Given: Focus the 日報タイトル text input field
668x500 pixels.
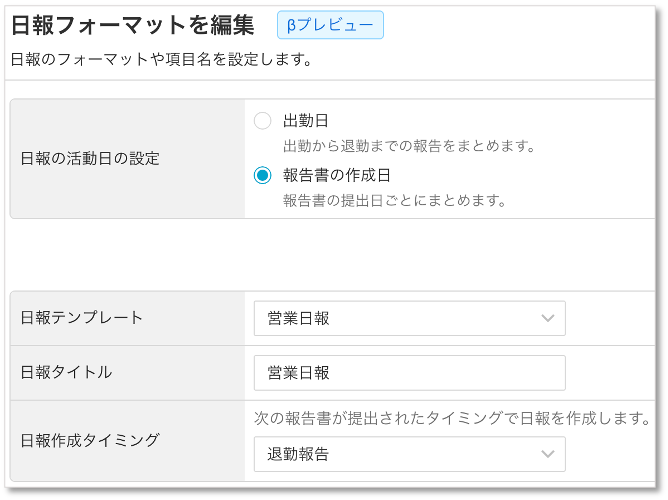Looking at the screenshot, I should tap(410, 373).
